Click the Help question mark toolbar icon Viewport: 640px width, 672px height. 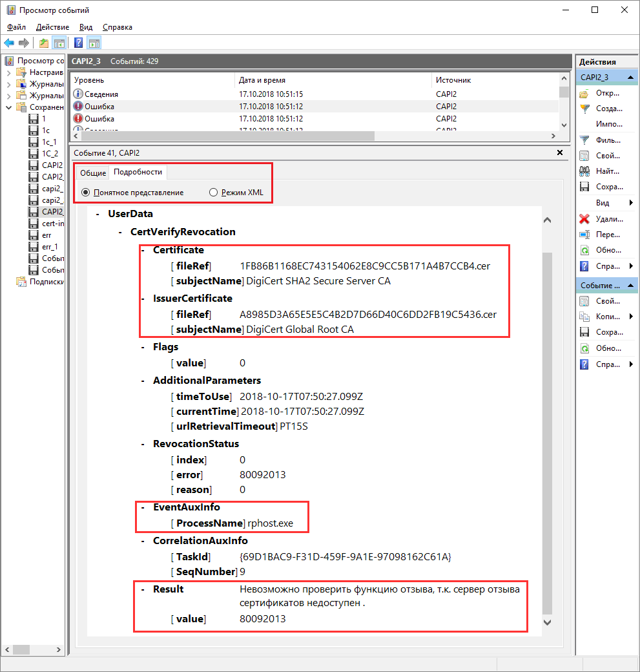(x=78, y=43)
